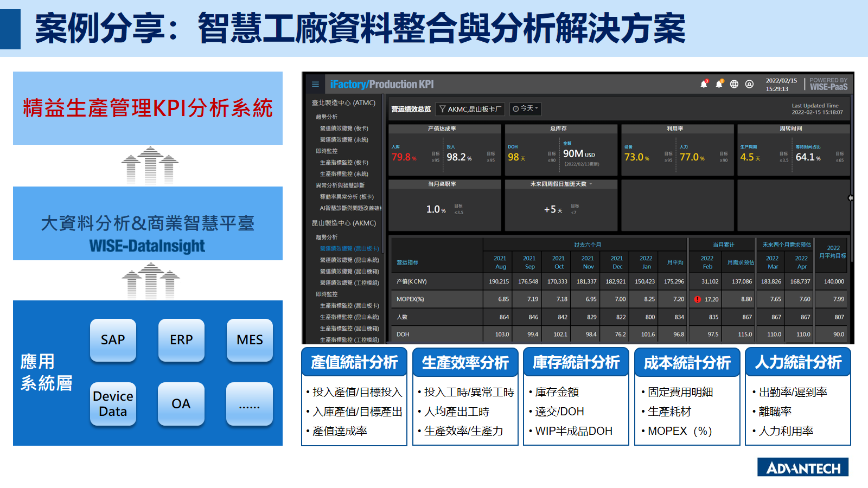Select the 成本統計分析 tab header
868x488 pixels.
pyautogui.click(x=687, y=362)
